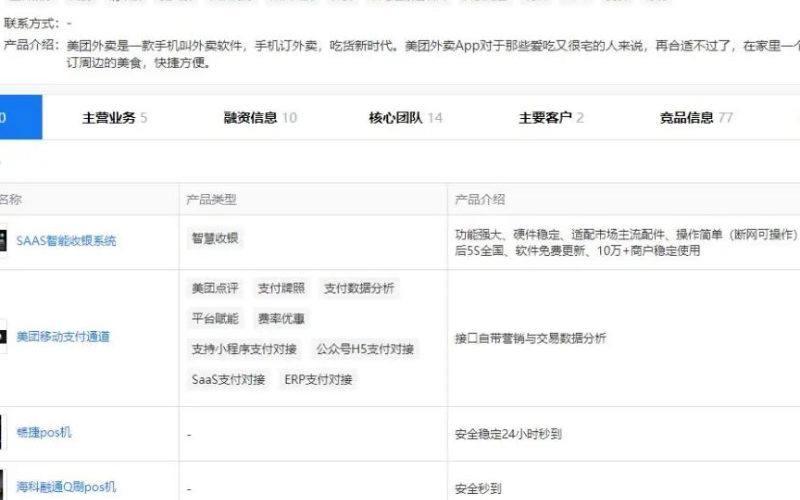Open 美团移动支付通道 product link

coord(63,337)
